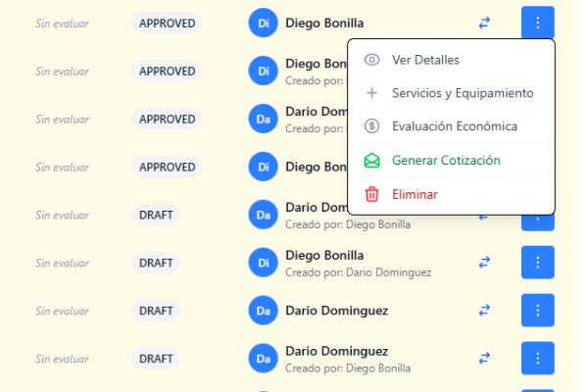Open three-dot menu for row created by Dario Dominguez

[x=537, y=262]
